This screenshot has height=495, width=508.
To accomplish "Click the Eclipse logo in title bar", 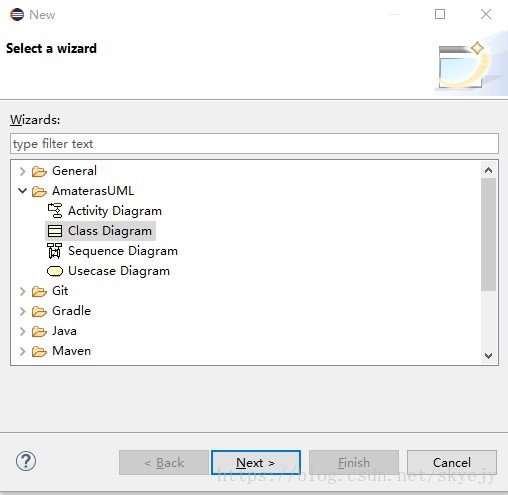I will [x=17, y=15].
